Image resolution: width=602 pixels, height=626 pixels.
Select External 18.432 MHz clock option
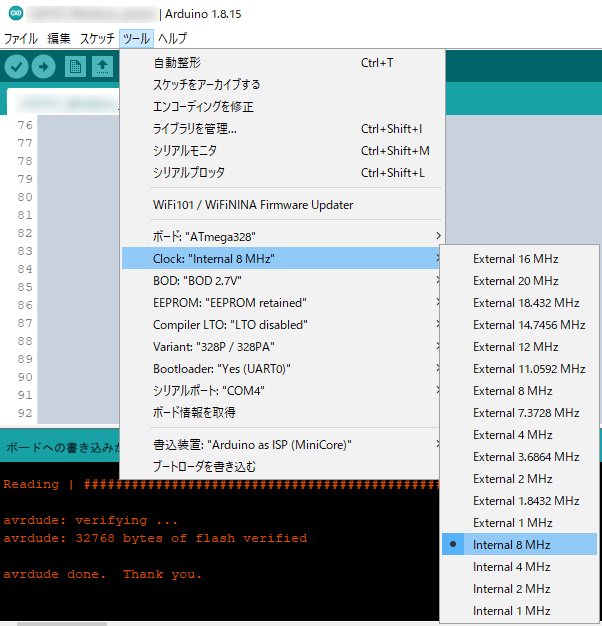click(x=519, y=303)
